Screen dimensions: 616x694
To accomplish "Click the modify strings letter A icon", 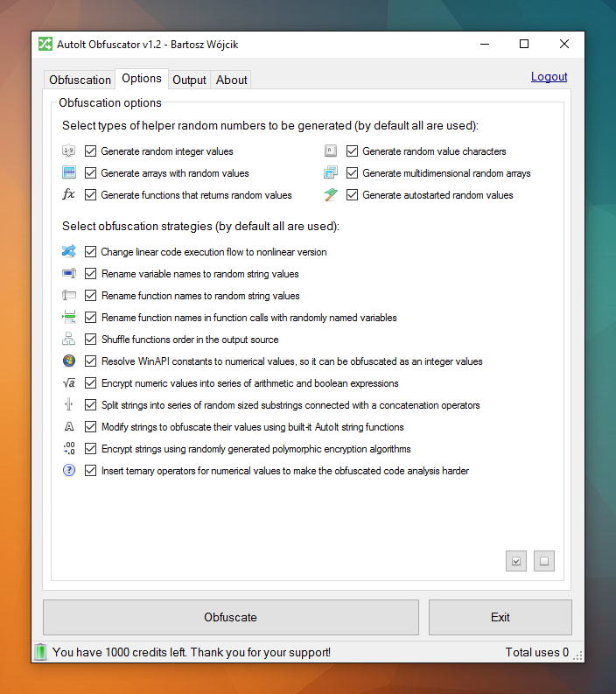I will pos(68,427).
